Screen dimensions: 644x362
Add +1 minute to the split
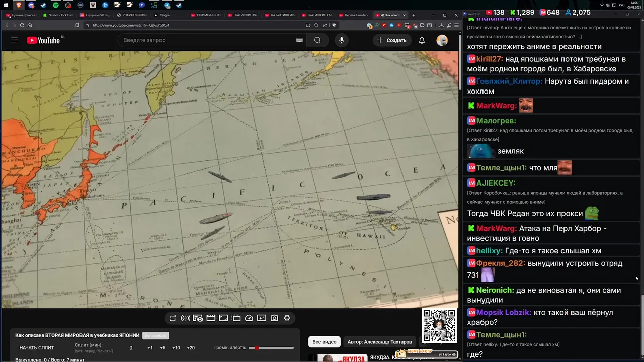[150, 348]
